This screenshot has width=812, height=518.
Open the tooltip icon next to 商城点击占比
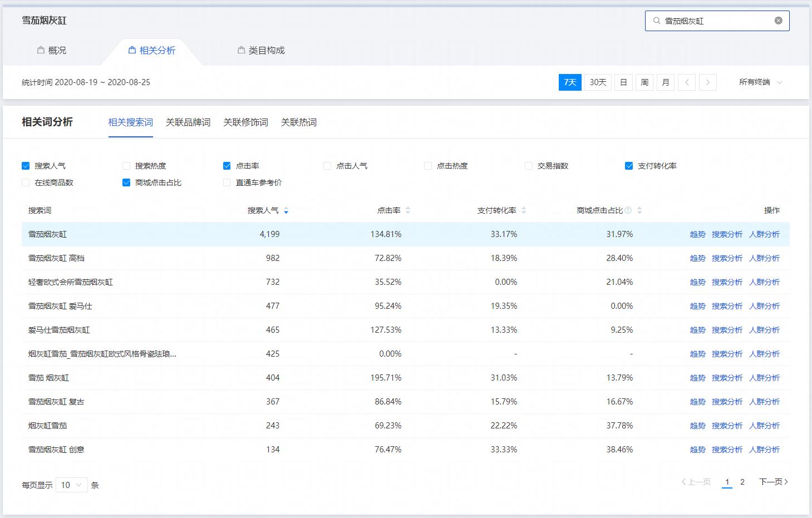[628, 210]
